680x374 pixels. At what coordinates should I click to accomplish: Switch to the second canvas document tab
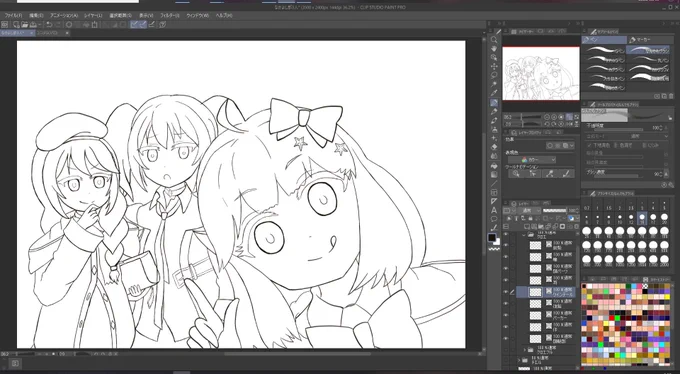click(x=52, y=33)
